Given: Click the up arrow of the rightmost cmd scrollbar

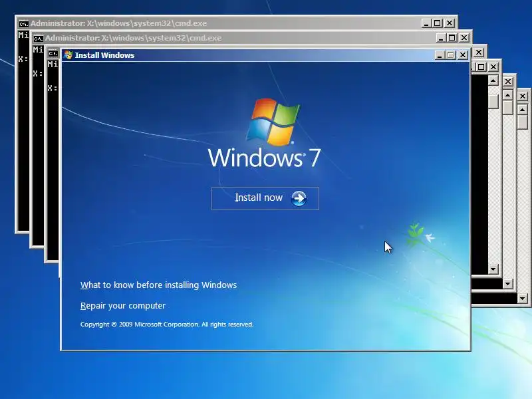Looking at the screenshot, I should click(x=523, y=110).
